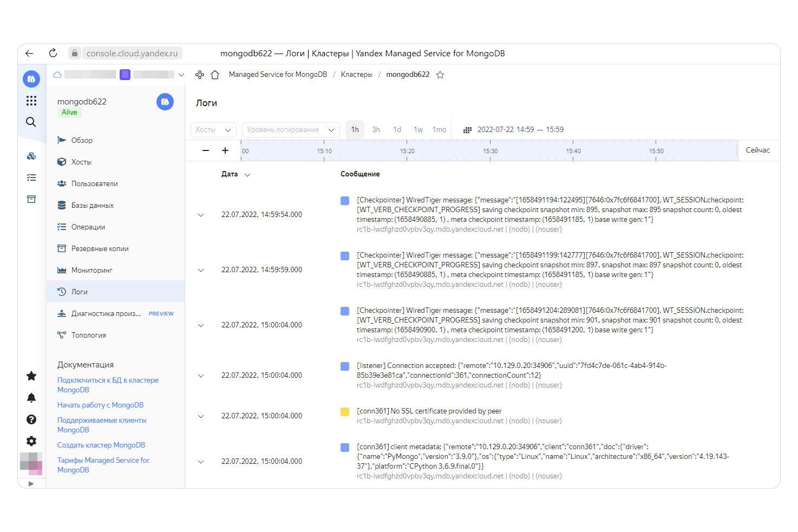
Task: Click the services cluster icon in breadcrumbs
Action: pyautogui.click(x=200, y=75)
